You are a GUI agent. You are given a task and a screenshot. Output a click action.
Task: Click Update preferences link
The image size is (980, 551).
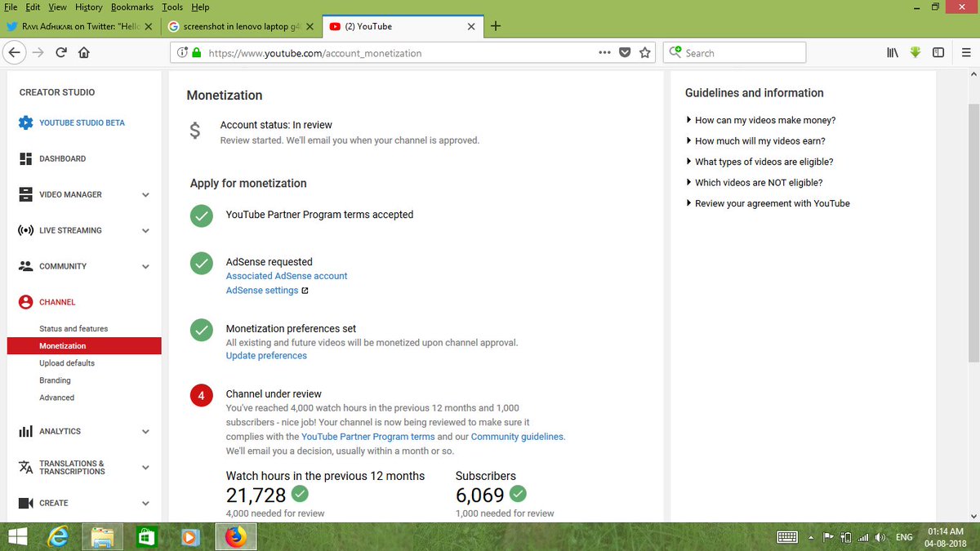click(266, 356)
